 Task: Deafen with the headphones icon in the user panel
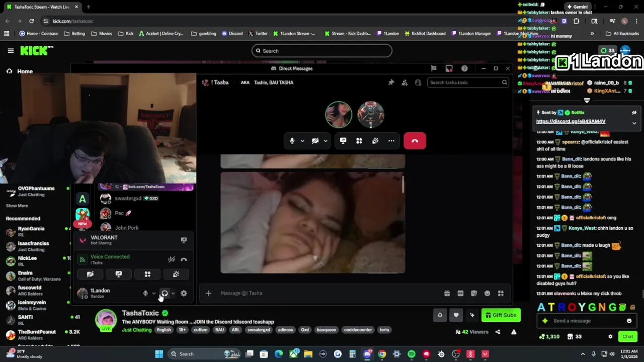point(165,293)
